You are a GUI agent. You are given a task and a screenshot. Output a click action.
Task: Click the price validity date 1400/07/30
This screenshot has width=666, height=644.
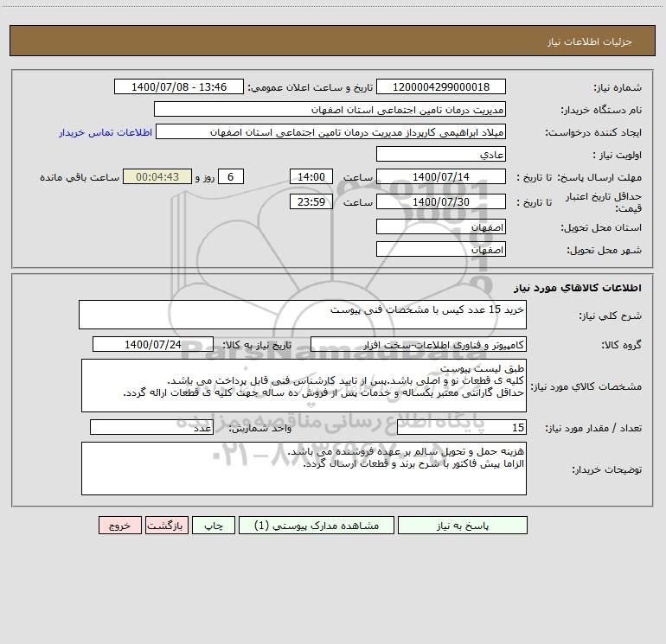pos(441,201)
